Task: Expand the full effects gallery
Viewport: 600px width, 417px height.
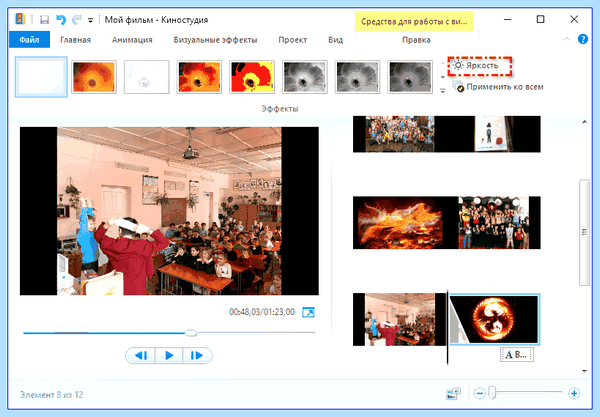Action: pos(443,91)
